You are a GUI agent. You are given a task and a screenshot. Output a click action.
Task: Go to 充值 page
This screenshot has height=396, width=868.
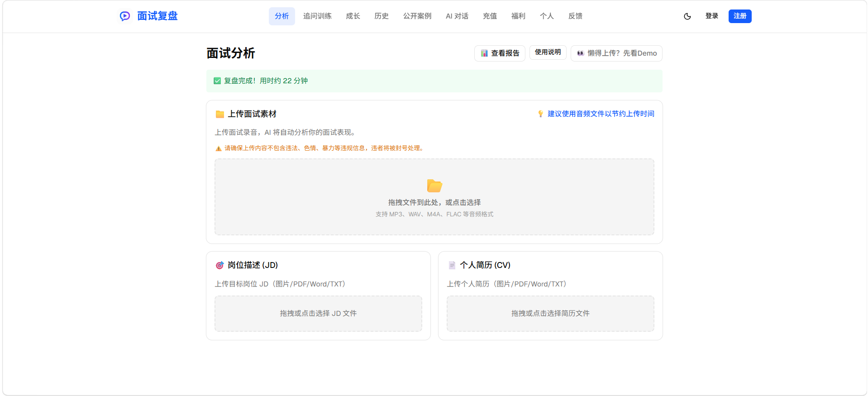click(x=490, y=16)
